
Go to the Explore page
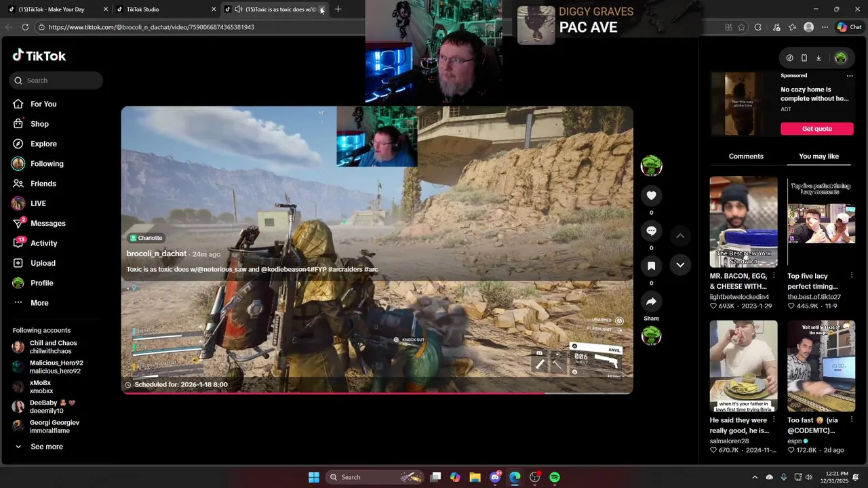43,144
